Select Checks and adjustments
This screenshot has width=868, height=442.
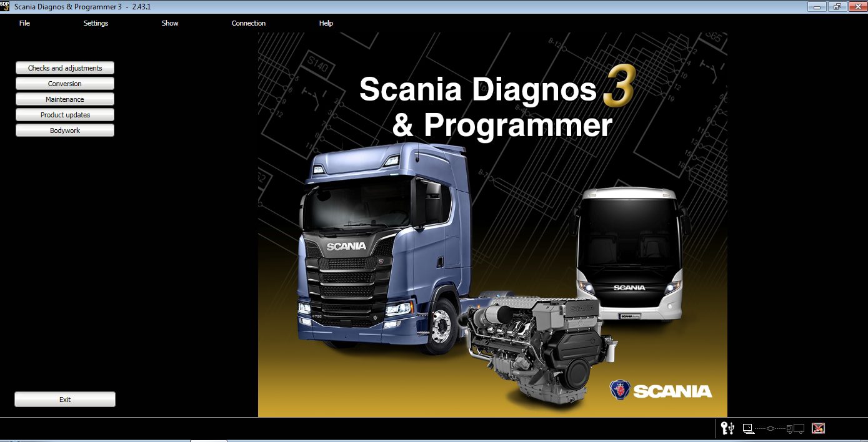pyautogui.click(x=64, y=67)
